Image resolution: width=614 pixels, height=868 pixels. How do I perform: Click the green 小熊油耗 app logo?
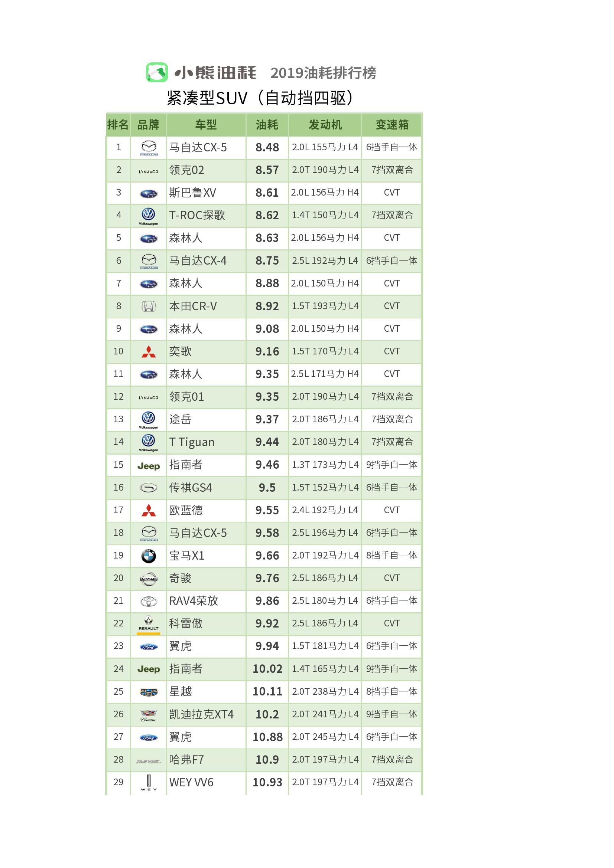click(157, 72)
